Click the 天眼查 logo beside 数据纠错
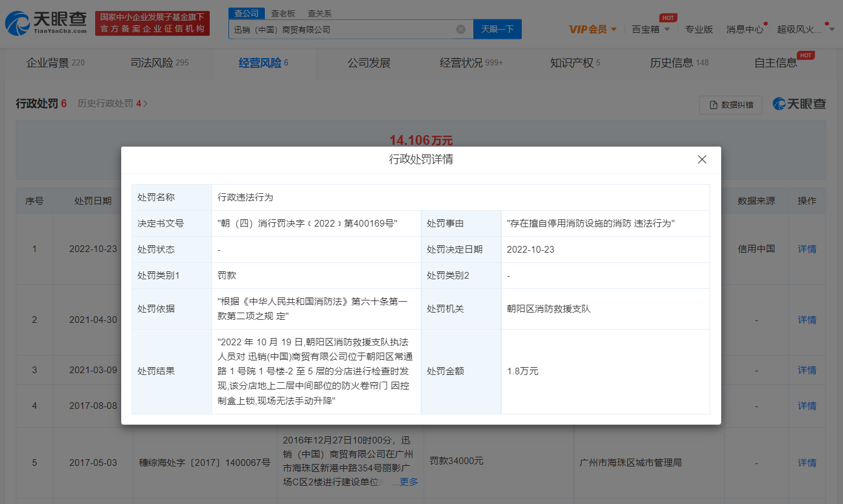 coord(799,104)
